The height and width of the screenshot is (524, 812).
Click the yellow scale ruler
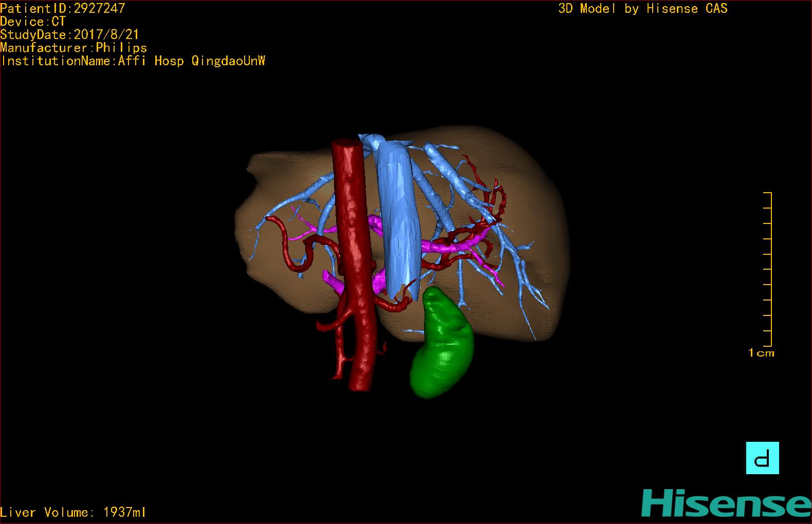tap(768, 270)
